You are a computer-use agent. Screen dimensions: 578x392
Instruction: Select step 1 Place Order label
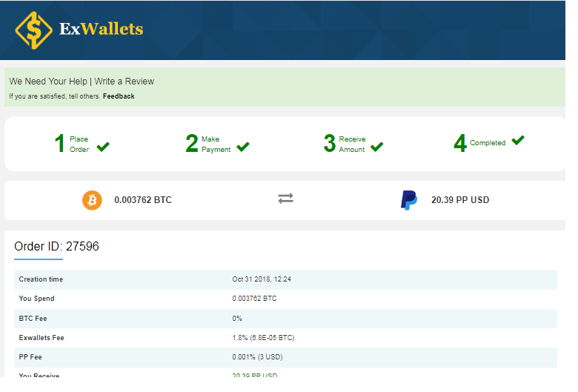[x=79, y=144]
